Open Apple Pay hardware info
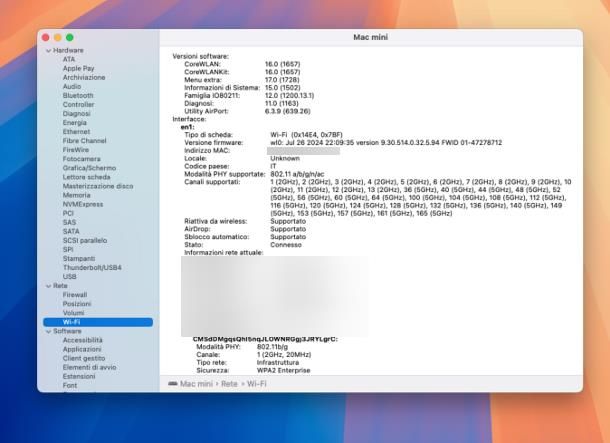 click(79, 68)
